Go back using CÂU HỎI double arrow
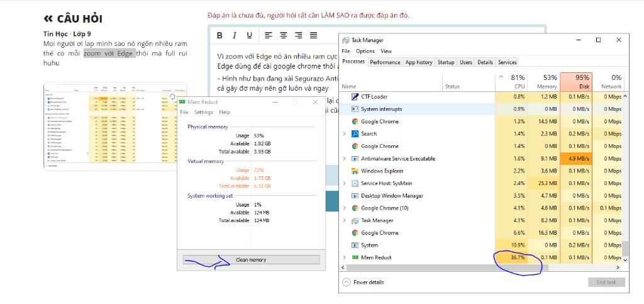This screenshot has height=304, width=644. pyautogui.click(x=48, y=18)
